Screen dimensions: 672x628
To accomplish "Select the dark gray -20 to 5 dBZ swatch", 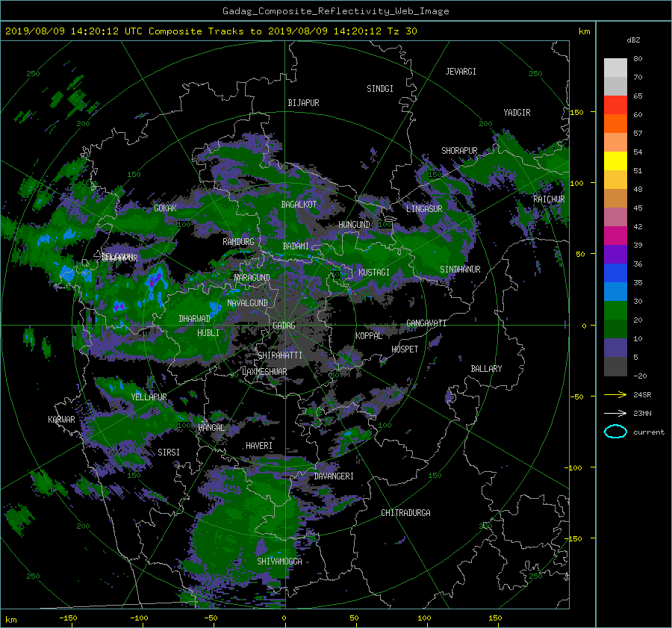I will point(615,367).
